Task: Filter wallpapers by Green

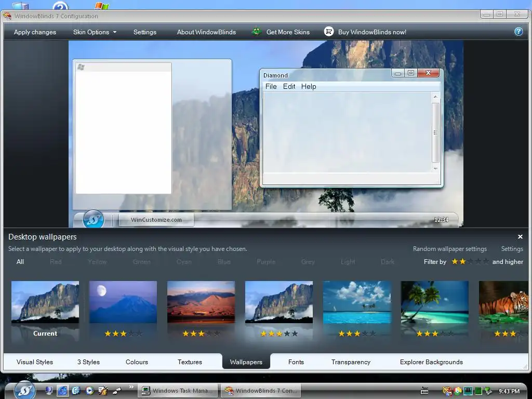Action: pos(141,262)
